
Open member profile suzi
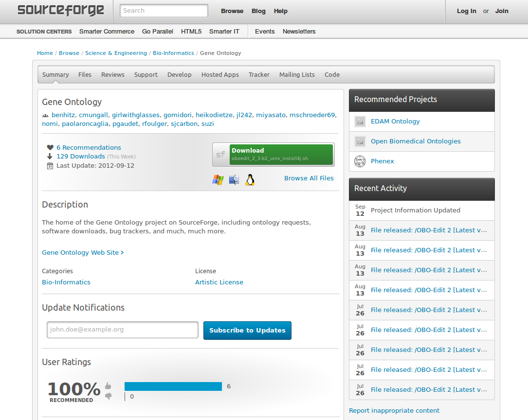click(x=208, y=124)
